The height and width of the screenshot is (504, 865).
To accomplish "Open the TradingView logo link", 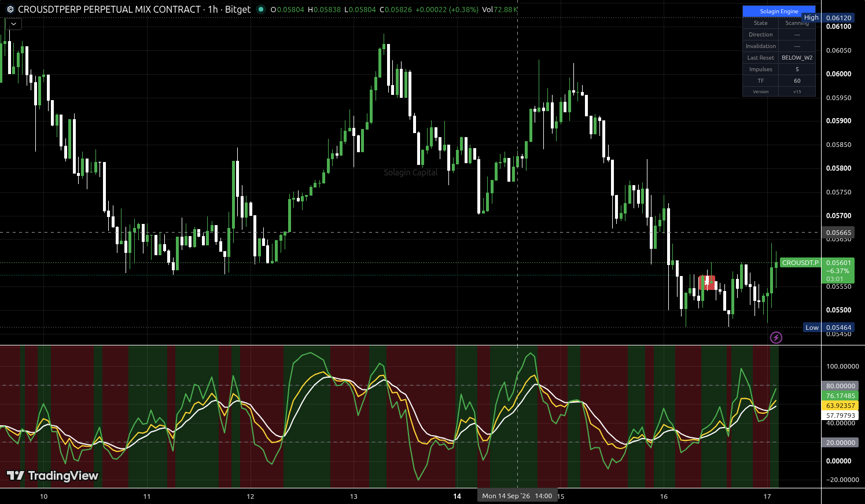I will [53, 476].
